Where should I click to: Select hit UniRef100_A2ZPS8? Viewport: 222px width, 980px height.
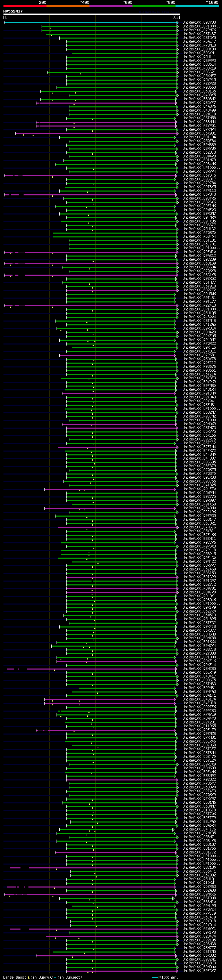point(199,84)
